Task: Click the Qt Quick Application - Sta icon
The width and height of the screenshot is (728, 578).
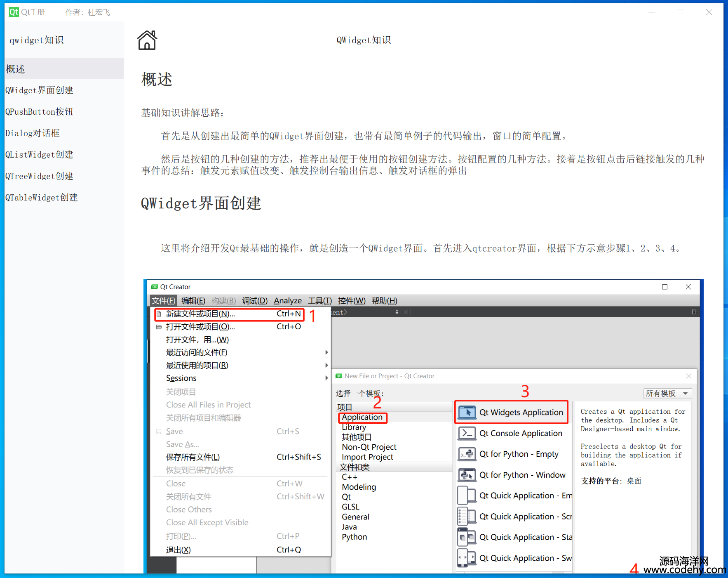Action: click(467, 537)
